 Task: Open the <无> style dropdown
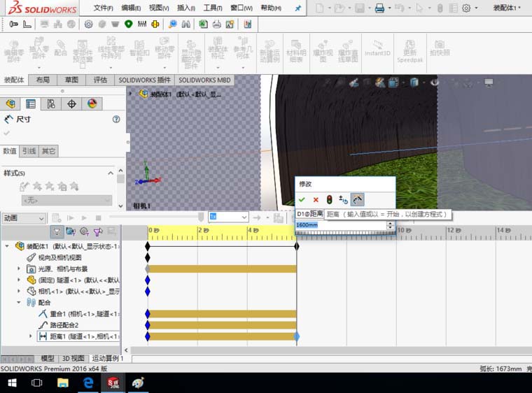click(66, 200)
